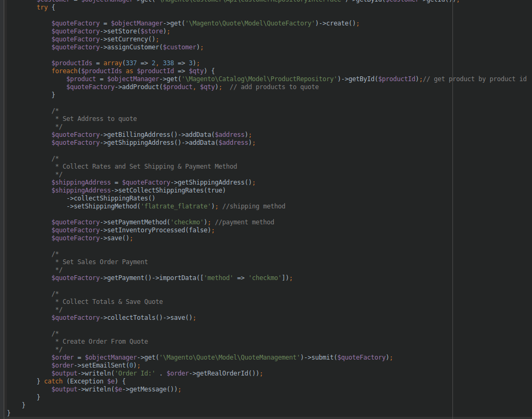Click the 'getPayment()->importData' line
Screen dimensions: 532x419
(172, 278)
